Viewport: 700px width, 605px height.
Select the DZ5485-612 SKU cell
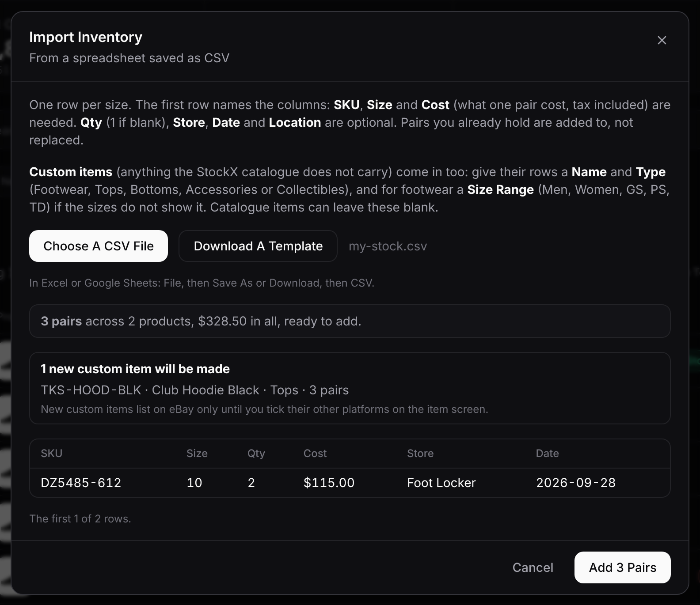(x=81, y=483)
